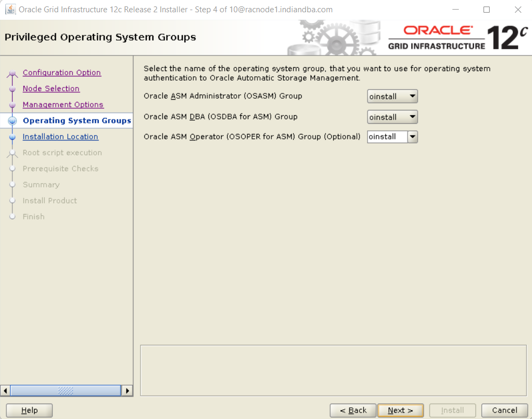Click the Summary step text

click(x=41, y=185)
